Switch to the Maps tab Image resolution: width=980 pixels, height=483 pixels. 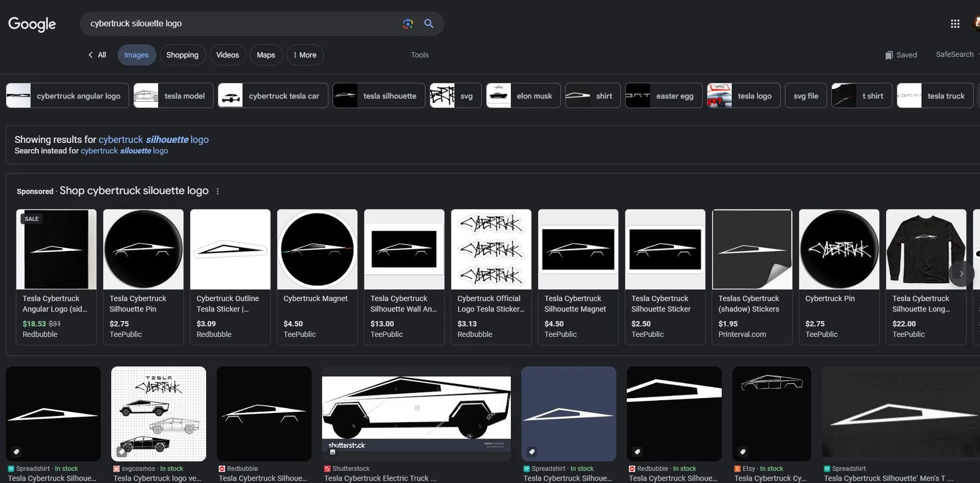pos(266,55)
